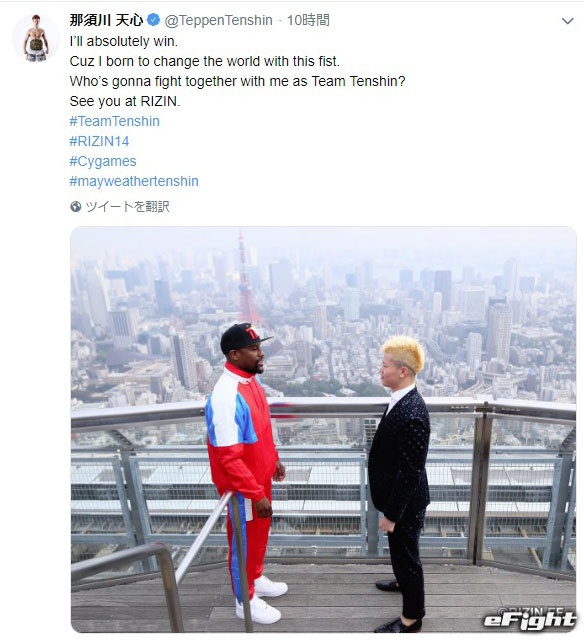584x640 pixels.
Task: Click the black cap with red logo
Action: pos(244,337)
